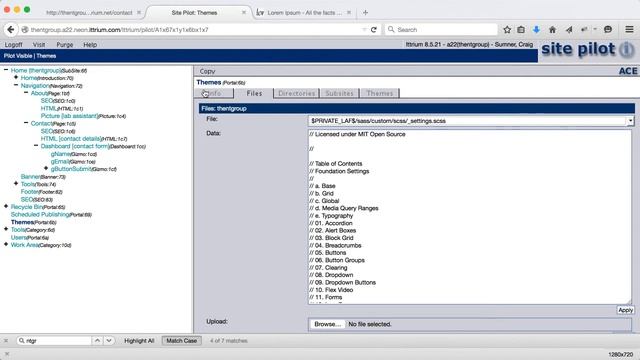Open a new browser tab with plus
640x360 pixels.
coord(365,13)
